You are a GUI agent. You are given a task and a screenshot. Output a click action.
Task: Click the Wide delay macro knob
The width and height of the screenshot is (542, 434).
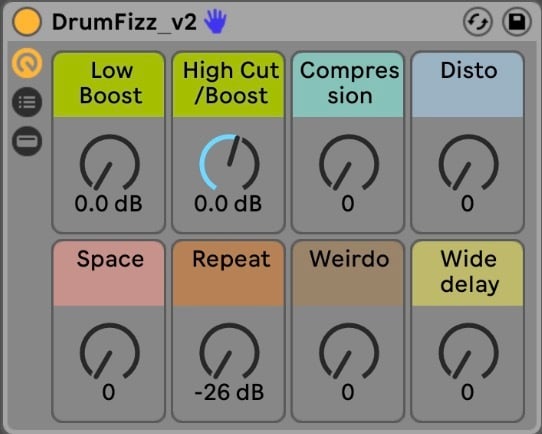click(x=468, y=351)
